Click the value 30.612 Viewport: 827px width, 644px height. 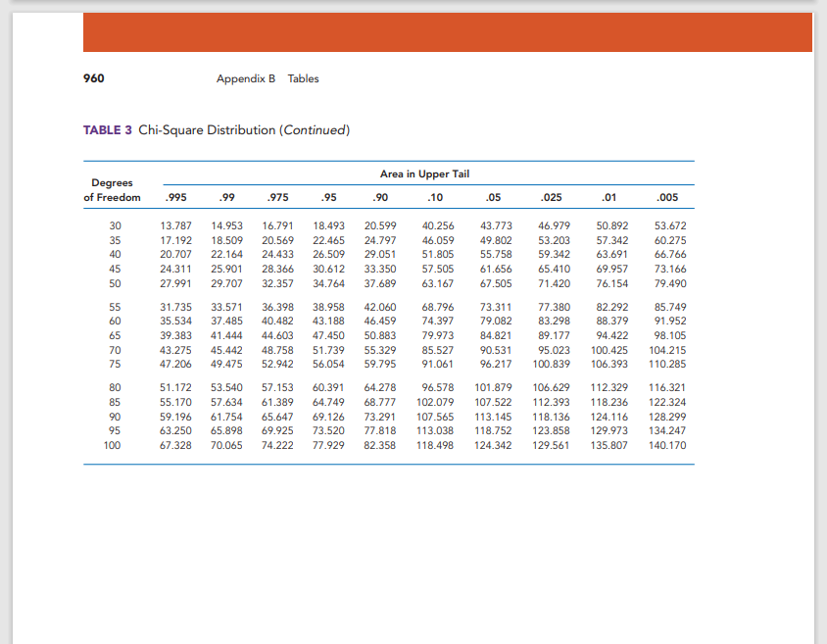pos(328,269)
